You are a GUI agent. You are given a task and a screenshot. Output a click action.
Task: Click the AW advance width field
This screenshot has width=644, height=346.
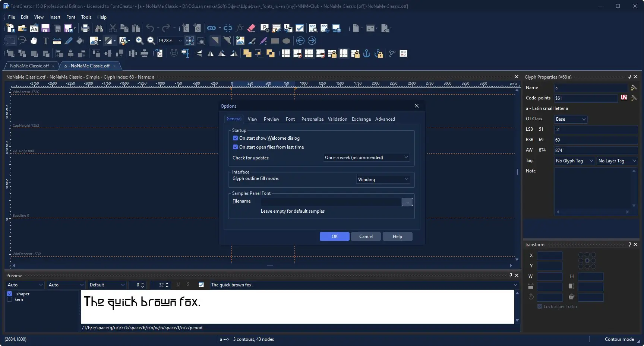tap(596, 150)
